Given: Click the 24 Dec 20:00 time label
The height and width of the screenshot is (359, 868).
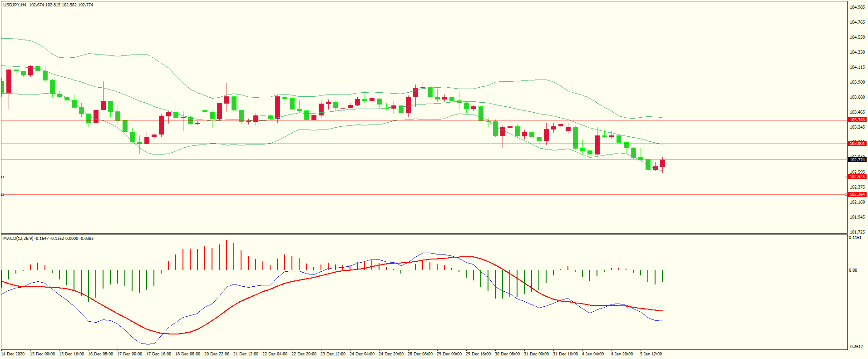Looking at the screenshot, I should [391, 354].
